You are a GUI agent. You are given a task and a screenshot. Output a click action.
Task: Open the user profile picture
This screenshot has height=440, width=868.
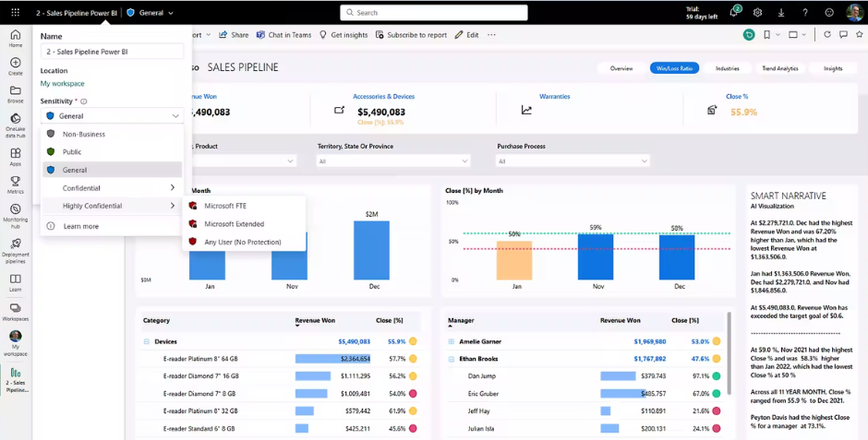point(855,12)
